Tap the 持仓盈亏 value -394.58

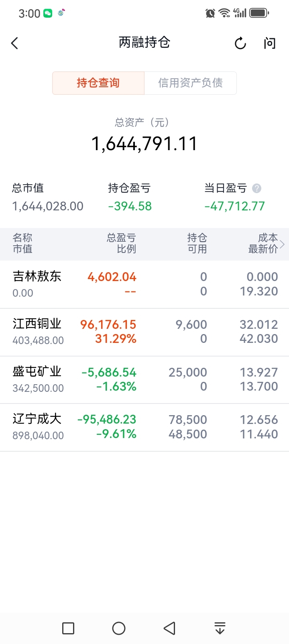tap(130, 206)
